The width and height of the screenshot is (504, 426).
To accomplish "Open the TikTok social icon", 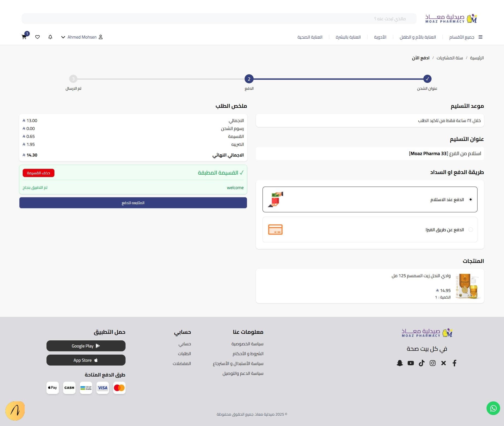I will (421, 363).
